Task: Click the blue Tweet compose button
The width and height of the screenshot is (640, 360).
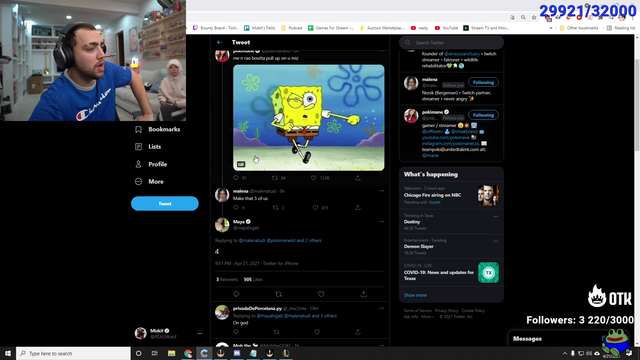Action: (165, 204)
